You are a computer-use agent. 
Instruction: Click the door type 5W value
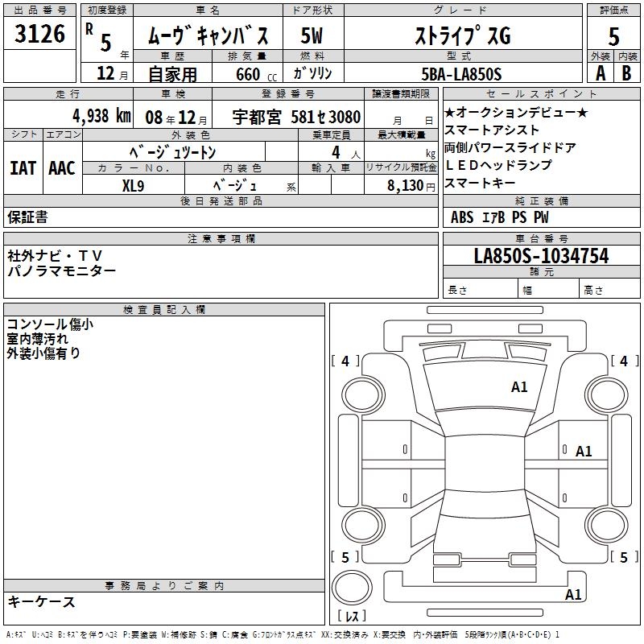(x=312, y=35)
